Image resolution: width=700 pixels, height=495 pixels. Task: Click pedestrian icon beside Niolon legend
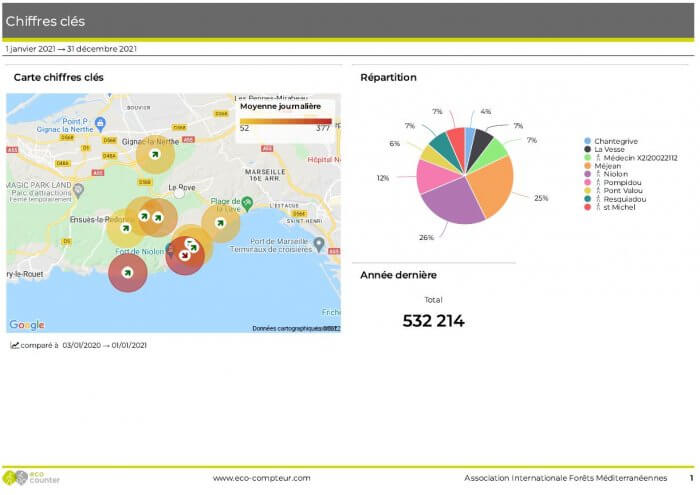(598, 174)
